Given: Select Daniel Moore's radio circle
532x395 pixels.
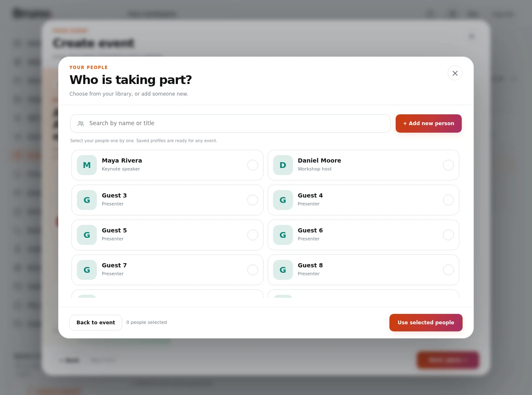Looking at the screenshot, I should coord(448,165).
